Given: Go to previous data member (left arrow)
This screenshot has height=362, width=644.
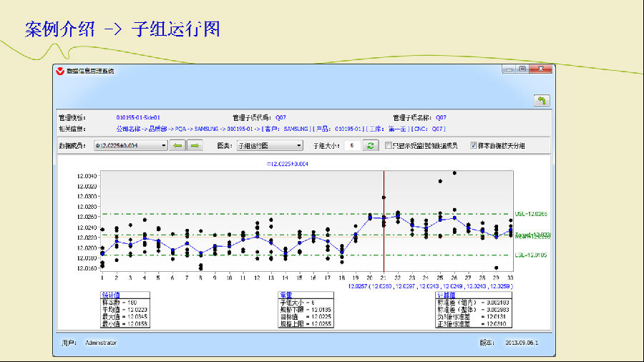Looking at the screenshot, I should [x=177, y=145].
